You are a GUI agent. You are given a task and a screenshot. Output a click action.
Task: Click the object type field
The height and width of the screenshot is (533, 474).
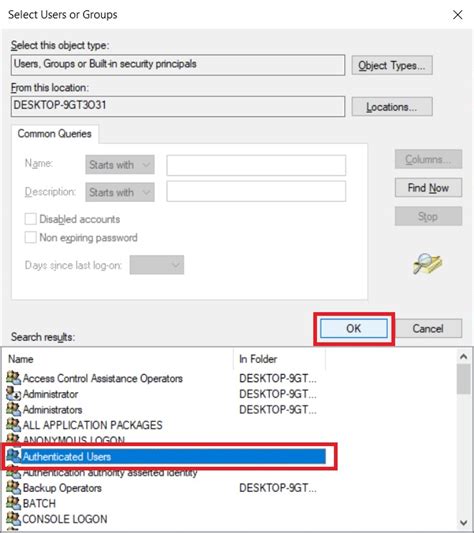[x=178, y=65]
